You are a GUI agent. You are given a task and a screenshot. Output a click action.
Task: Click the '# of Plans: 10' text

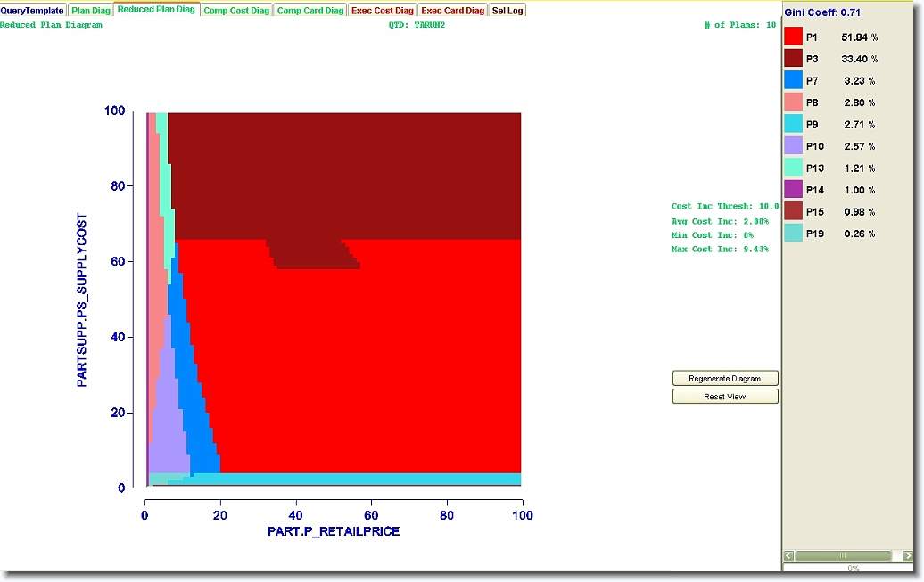(740, 25)
